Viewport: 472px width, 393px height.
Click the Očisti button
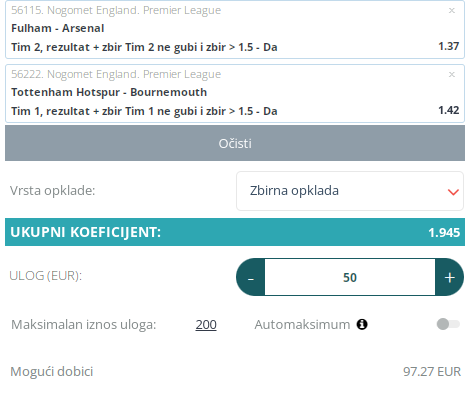click(x=235, y=143)
